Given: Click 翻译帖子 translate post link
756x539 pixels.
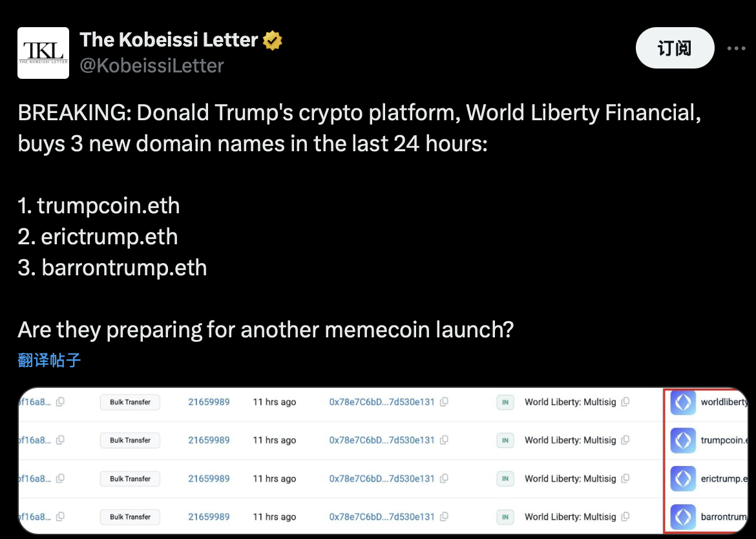Looking at the screenshot, I should (49, 360).
